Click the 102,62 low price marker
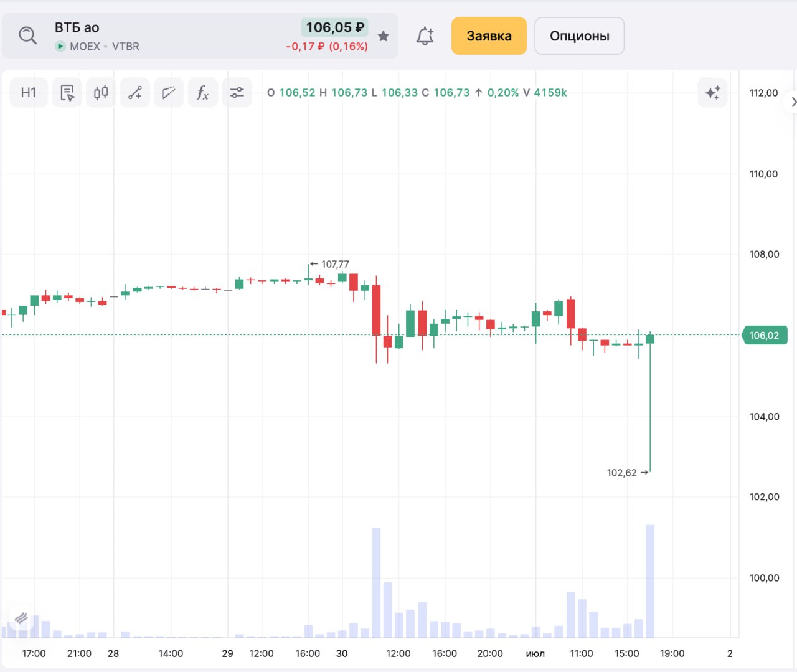 [x=628, y=473]
